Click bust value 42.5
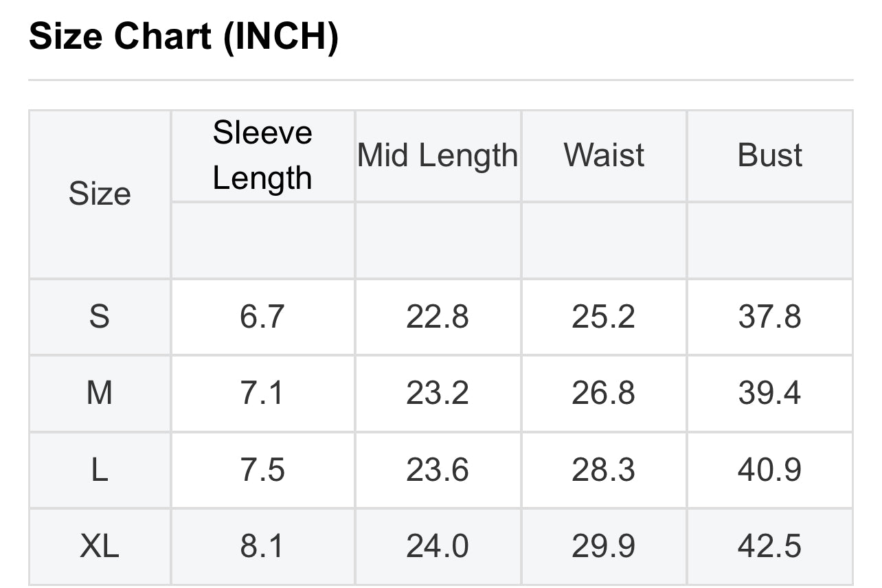The image size is (882, 588). (x=769, y=546)
